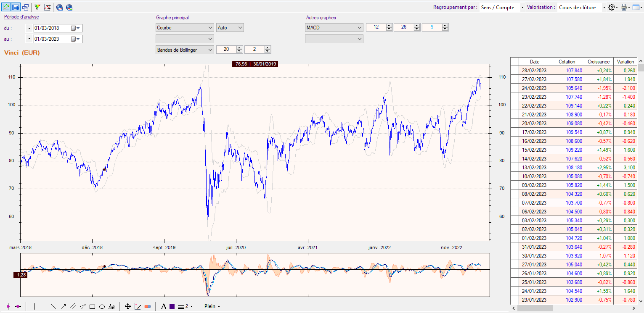Expand the MACD indicator dropdown
Screen dimensions: 644x313
[334, 28]
